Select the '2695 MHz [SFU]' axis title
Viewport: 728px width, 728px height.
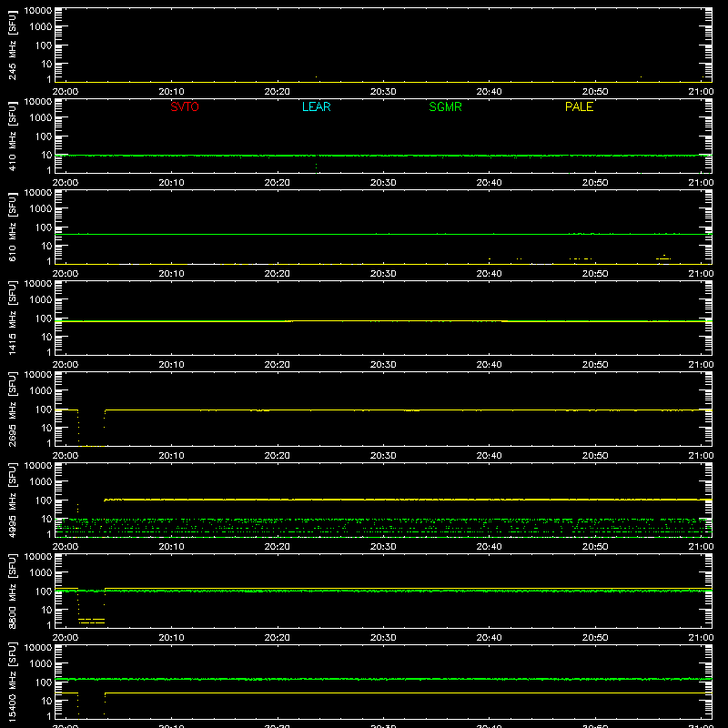point(12,409)
